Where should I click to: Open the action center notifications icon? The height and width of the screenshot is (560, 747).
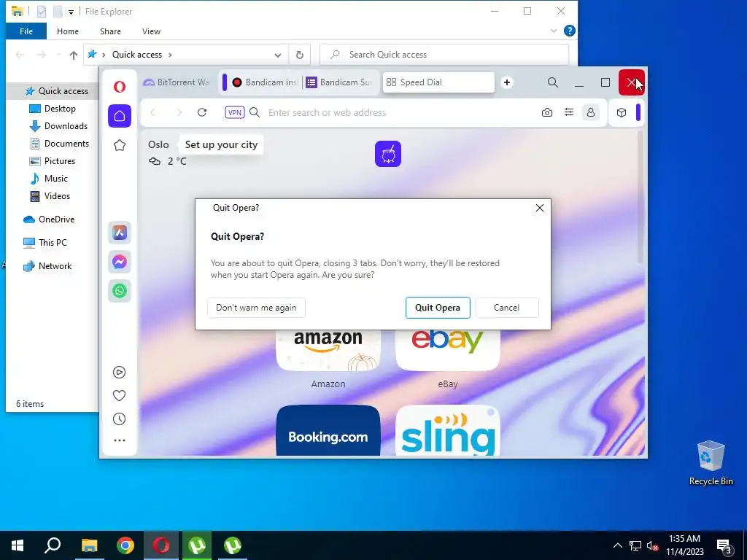(x=724, y=545)
